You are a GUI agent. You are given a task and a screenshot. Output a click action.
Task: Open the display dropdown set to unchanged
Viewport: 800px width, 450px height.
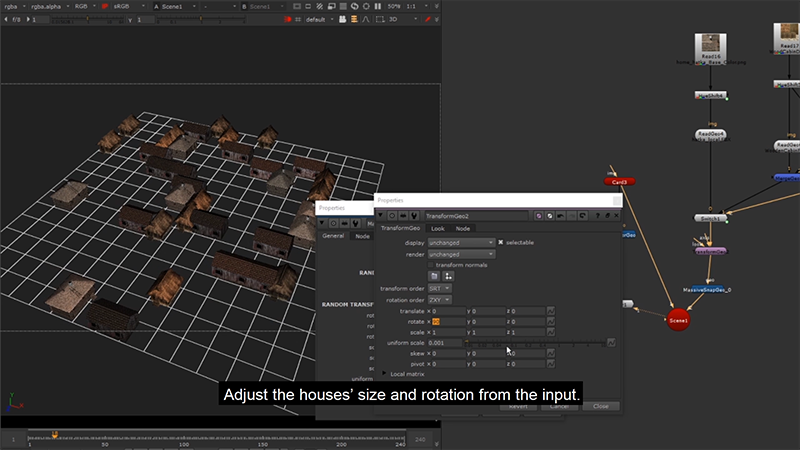click(462, 242)
